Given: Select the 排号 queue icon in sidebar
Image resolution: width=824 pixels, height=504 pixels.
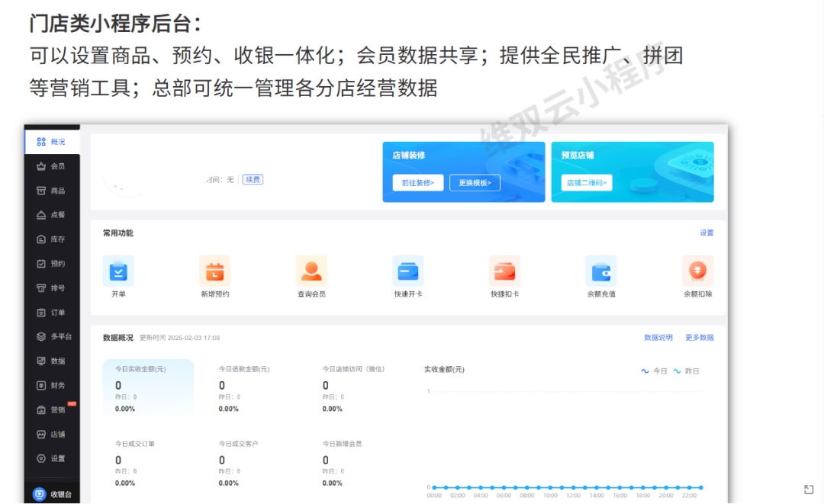Looking at the screenshot, I should point(41,287).
